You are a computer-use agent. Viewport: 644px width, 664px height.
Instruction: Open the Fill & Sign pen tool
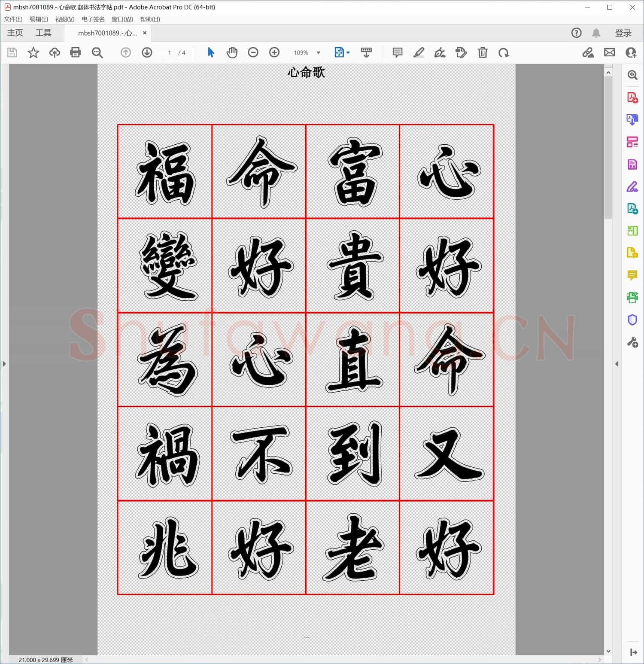point(440,52)
